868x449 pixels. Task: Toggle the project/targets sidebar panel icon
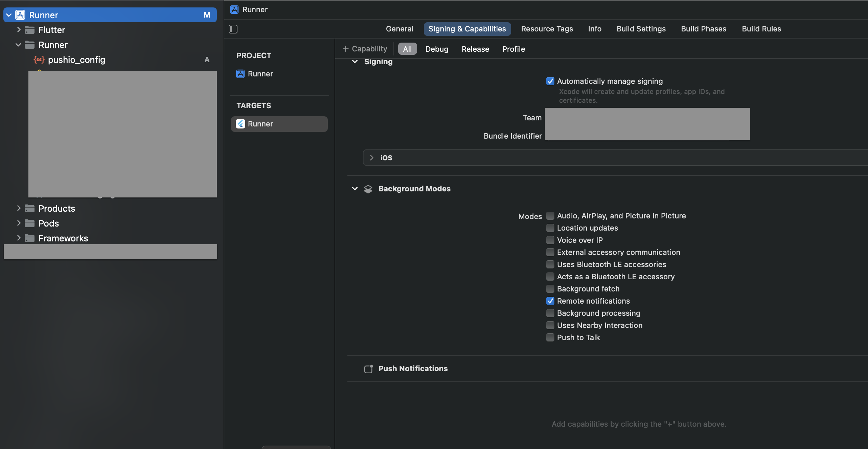[x=233, y=29]
